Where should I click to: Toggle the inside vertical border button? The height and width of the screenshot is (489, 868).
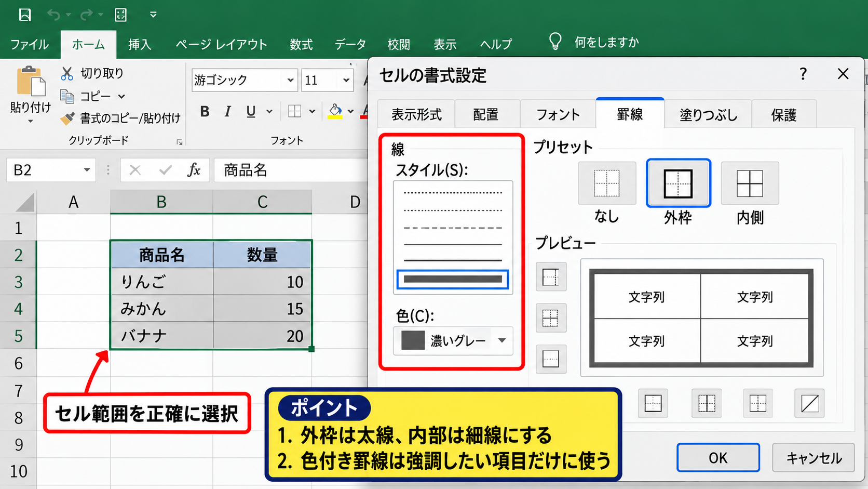707,403
